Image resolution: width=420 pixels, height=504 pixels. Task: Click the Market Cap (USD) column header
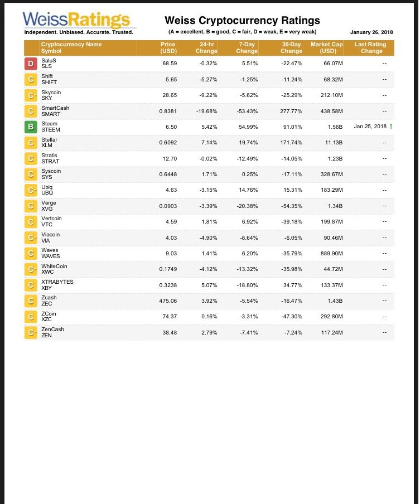click(326, 47)
